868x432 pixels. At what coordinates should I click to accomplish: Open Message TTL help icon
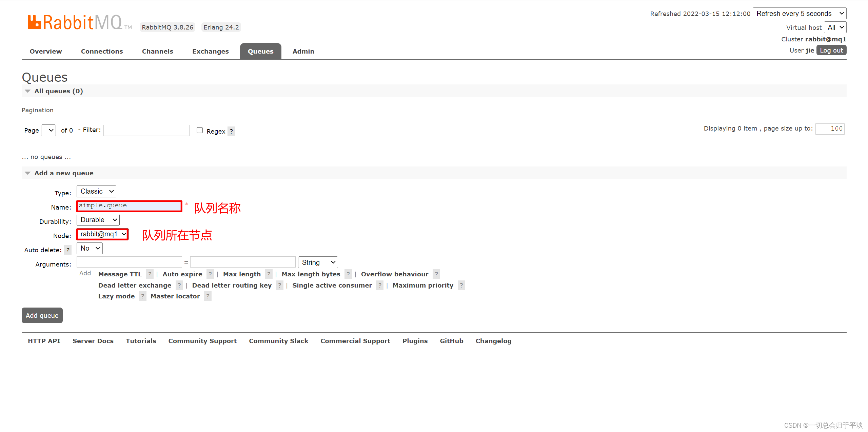pyautogui.click(x=150, y=274)
